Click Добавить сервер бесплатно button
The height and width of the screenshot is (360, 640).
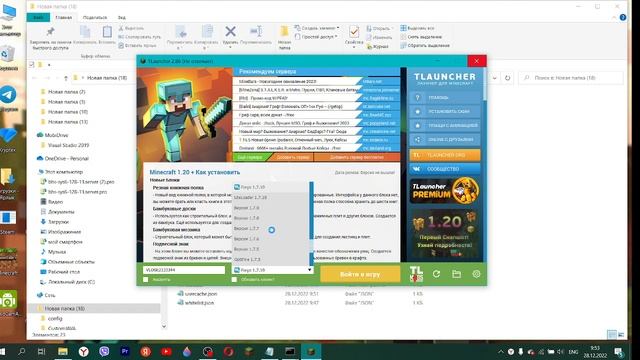pos(357,157)
